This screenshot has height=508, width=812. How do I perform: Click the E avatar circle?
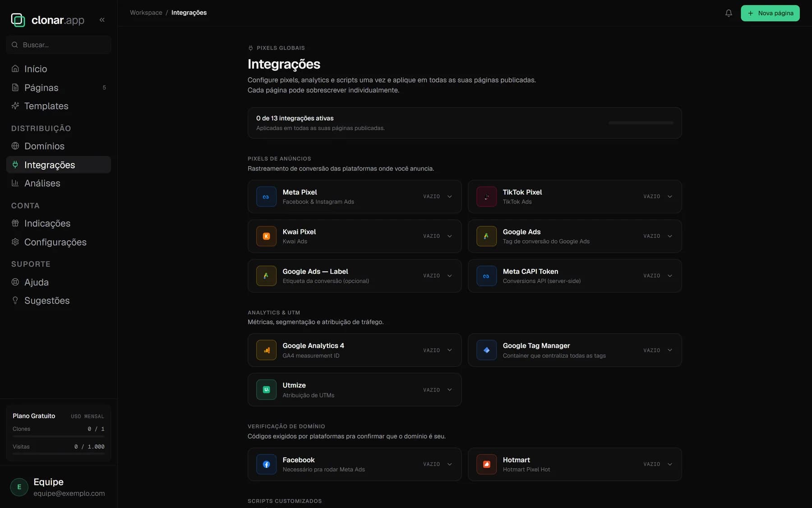click(19, 487)
